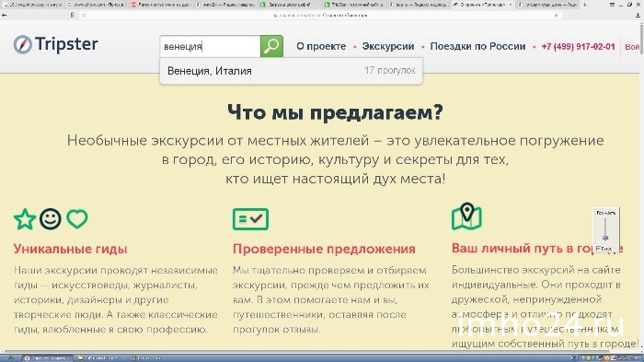Click the browser back arrow
The width and height of the screenshot is (644, 362).
[x=4, y=16]
